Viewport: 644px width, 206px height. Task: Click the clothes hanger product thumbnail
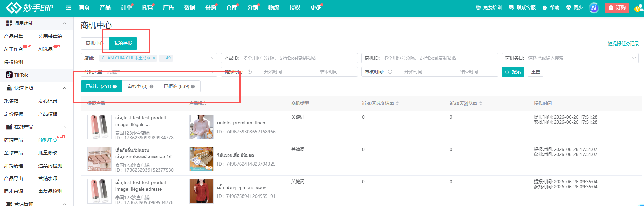click(x=100, y=159)
